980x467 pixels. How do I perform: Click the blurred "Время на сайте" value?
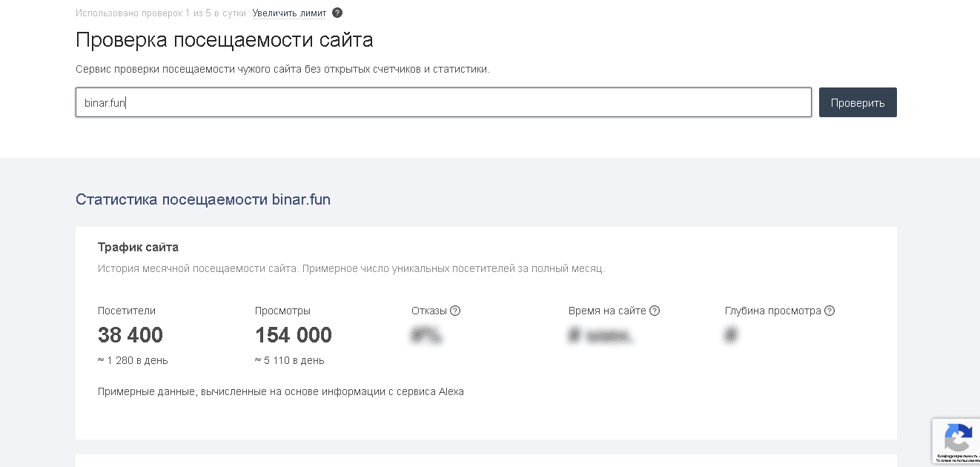click(601, 336)
